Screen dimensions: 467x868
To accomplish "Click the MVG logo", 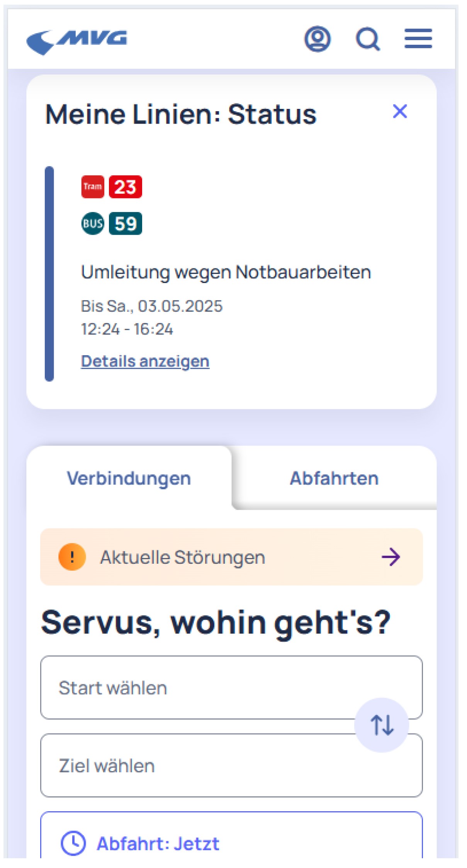I will click(76, 42).
